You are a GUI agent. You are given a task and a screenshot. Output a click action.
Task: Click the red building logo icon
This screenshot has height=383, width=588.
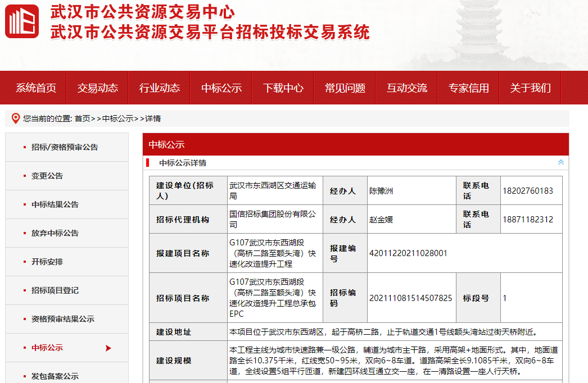[22, 21]
